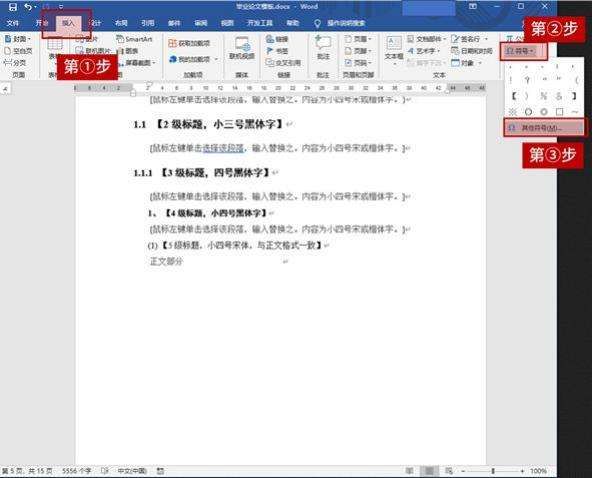Insert a 交叉引用 (Cross-reference)
Viewport: 592px width, 478px height.
point(283,63)
